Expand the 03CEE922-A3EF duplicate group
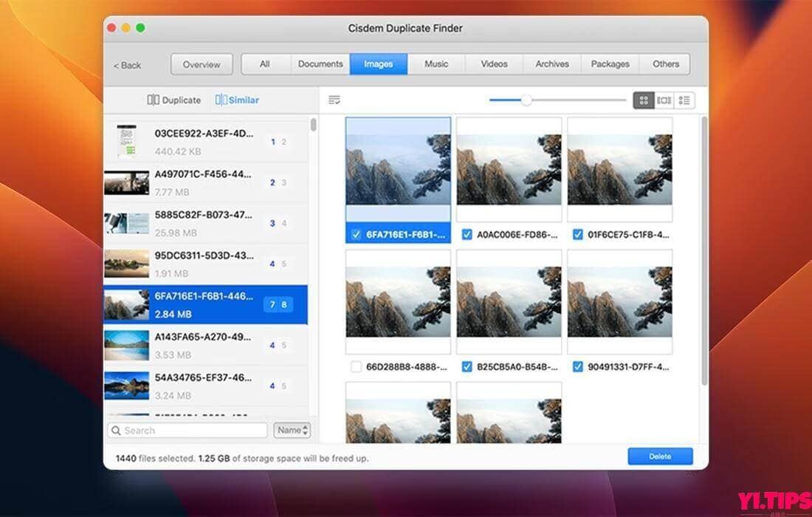Screen dimensions: 812x517 coord(203,141)
